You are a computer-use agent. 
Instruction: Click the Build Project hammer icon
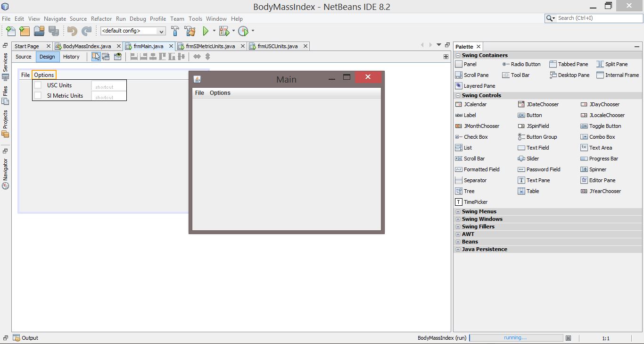[x=175, y=31]
